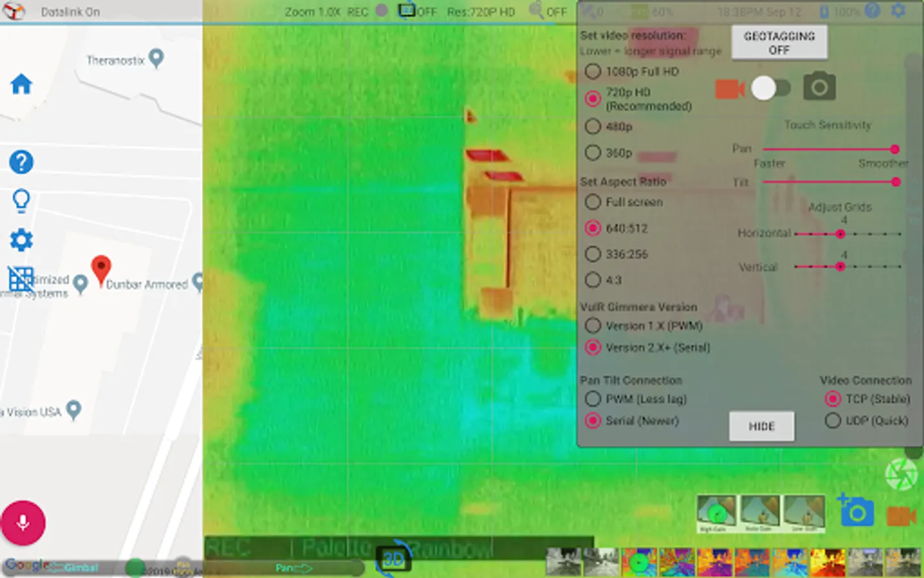Tap the lightbulb tips icon
Screen dimensions: 924x578
coord(21,201)
